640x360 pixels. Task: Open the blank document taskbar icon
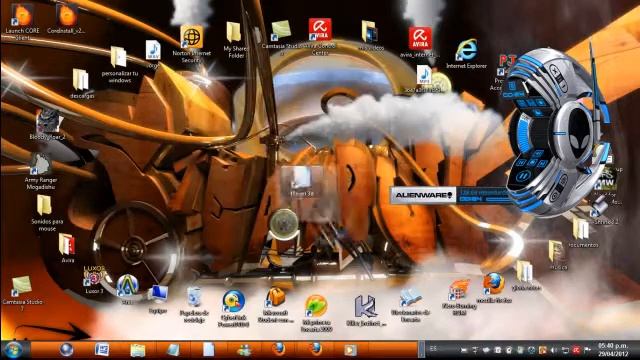click(x=209, y=350)
